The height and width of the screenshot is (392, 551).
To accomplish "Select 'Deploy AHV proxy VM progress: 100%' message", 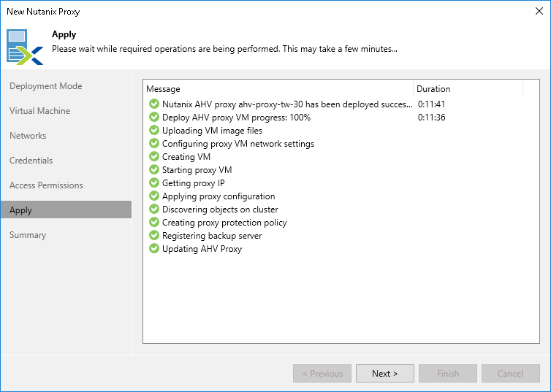I will [x=236, y=118].
